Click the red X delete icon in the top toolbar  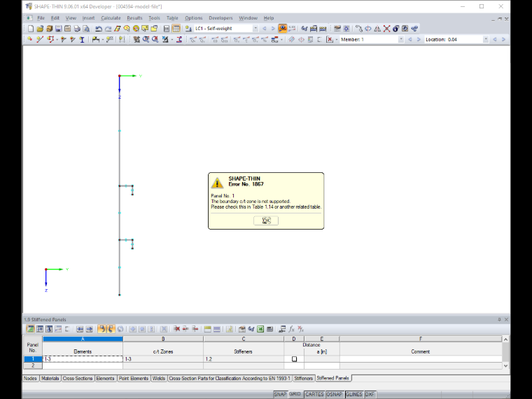click(387, 29)
